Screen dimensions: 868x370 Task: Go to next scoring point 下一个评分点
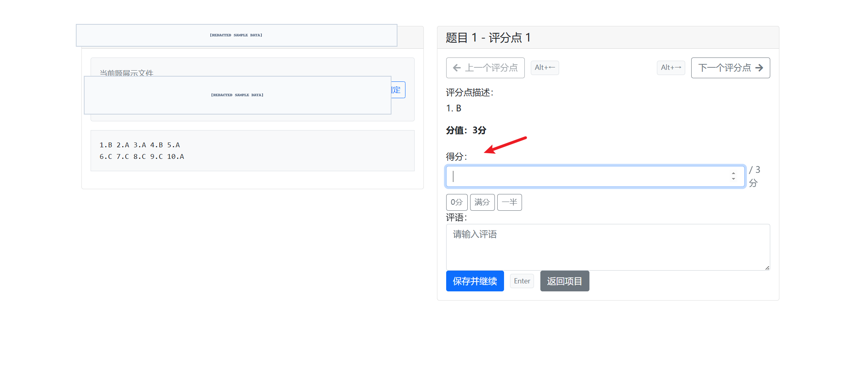click(x=730, y=68)
